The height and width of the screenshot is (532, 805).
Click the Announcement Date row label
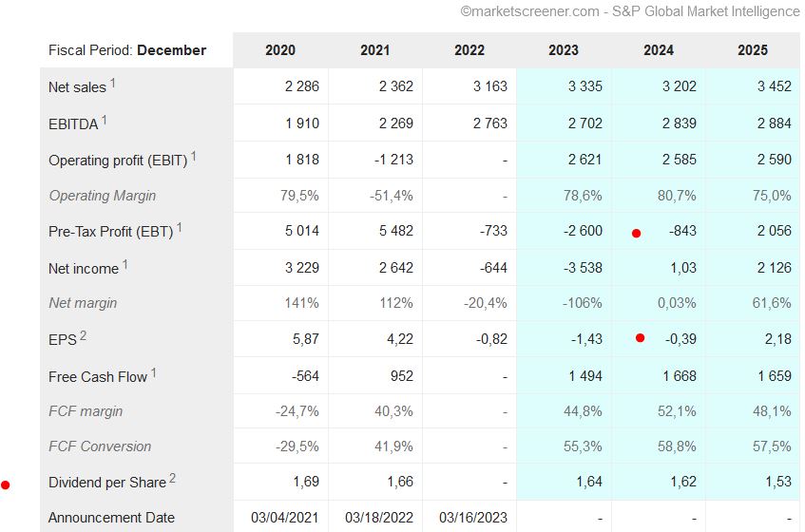(x=111, y=518)
